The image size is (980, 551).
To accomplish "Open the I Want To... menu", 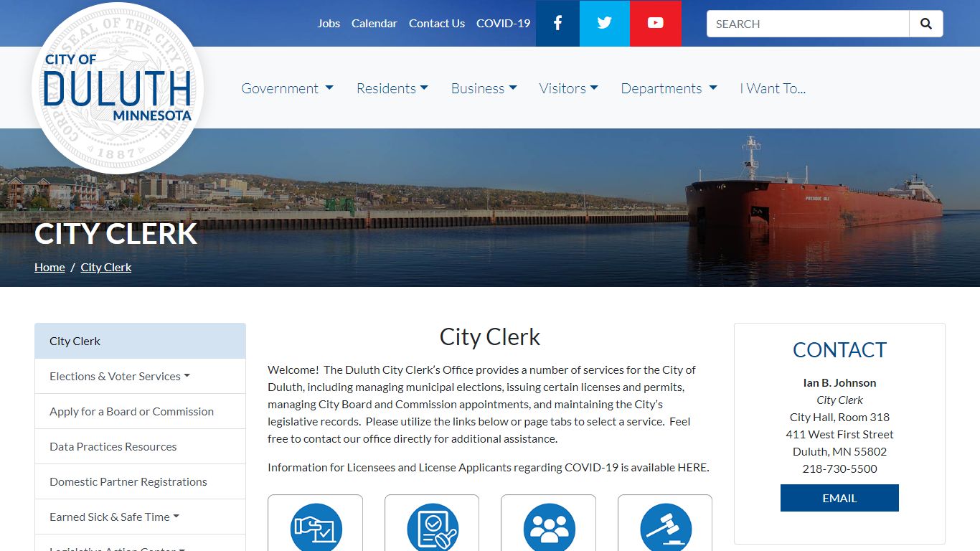I will 773,88.
